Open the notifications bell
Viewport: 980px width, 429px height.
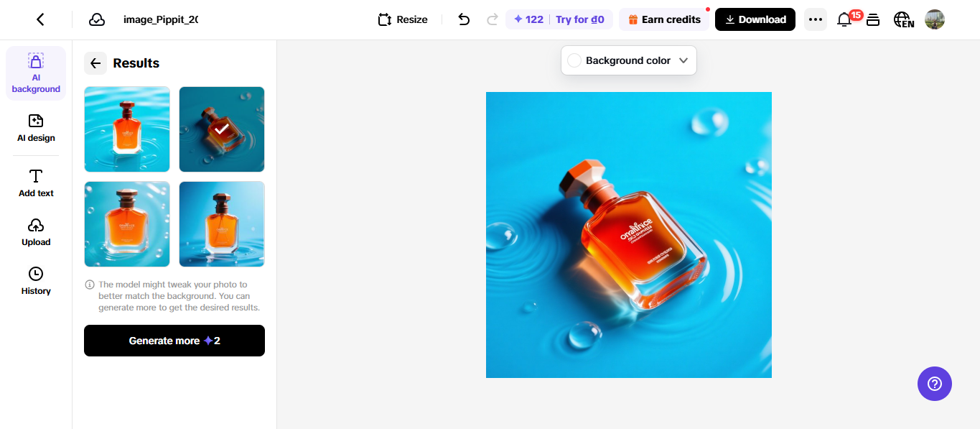(844, 19)
